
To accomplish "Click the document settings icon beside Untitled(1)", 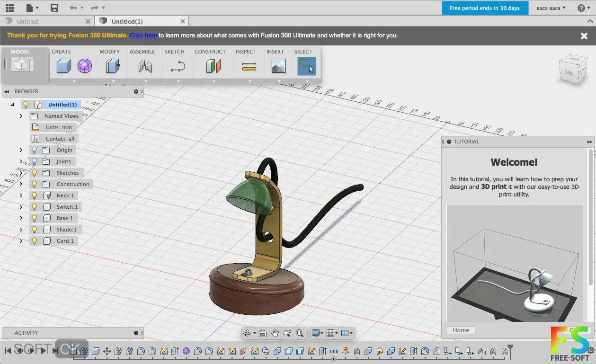I will (38, 105).
